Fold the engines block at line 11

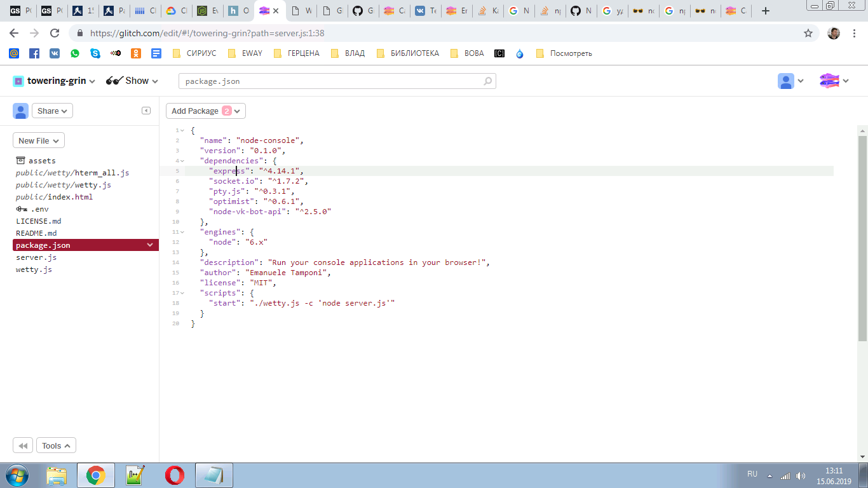(x=182, y=232)
